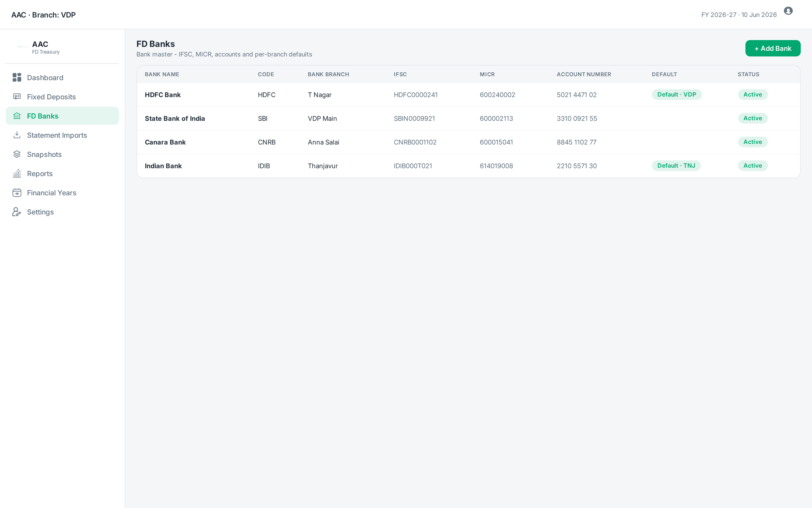
Task: Click the Financial Years calendar icon
Action: pyautogui.click(x=17, y=192)
